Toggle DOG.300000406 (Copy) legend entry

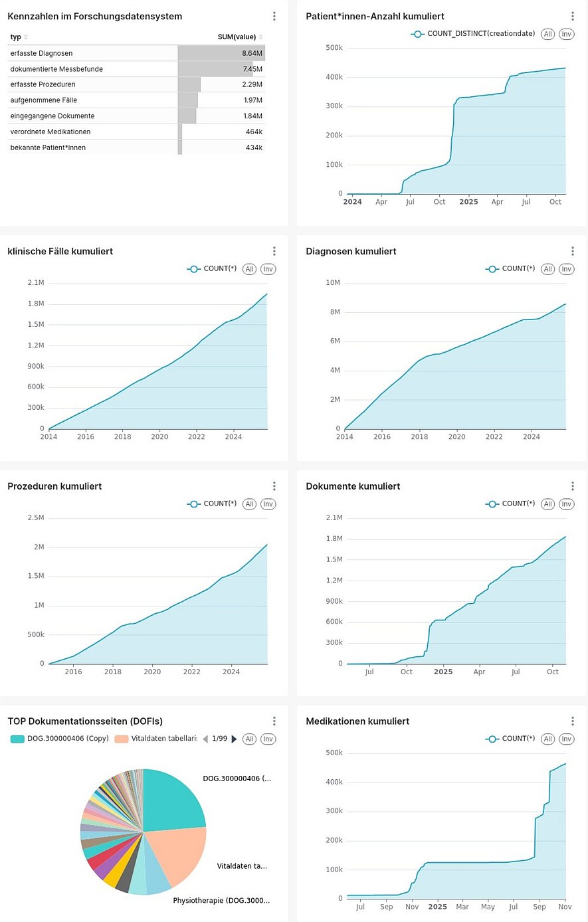(60, 739)
